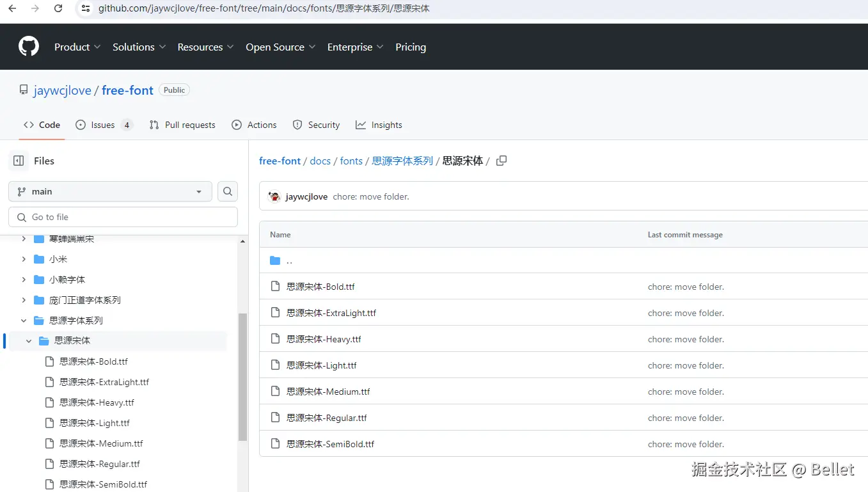Collapse the 思源字体系列 folder chevron
The width and height of the screenshot is (868, 492).
point(24,321)
